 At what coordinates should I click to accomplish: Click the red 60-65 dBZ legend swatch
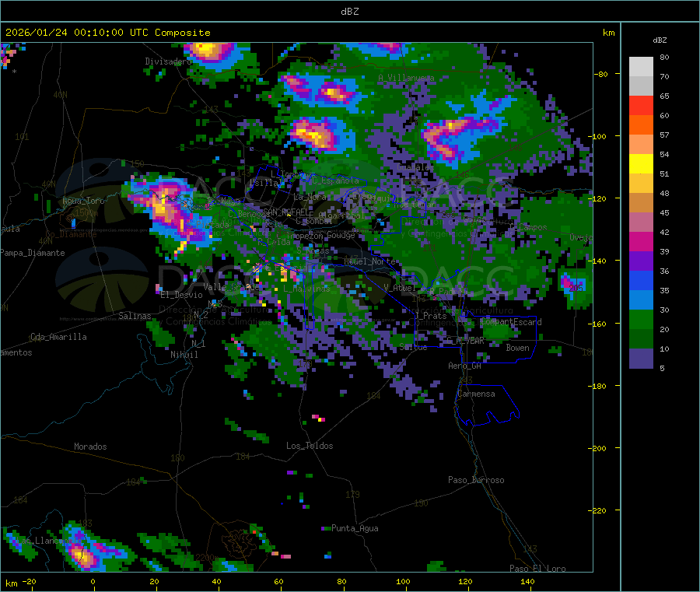[641, 105]
